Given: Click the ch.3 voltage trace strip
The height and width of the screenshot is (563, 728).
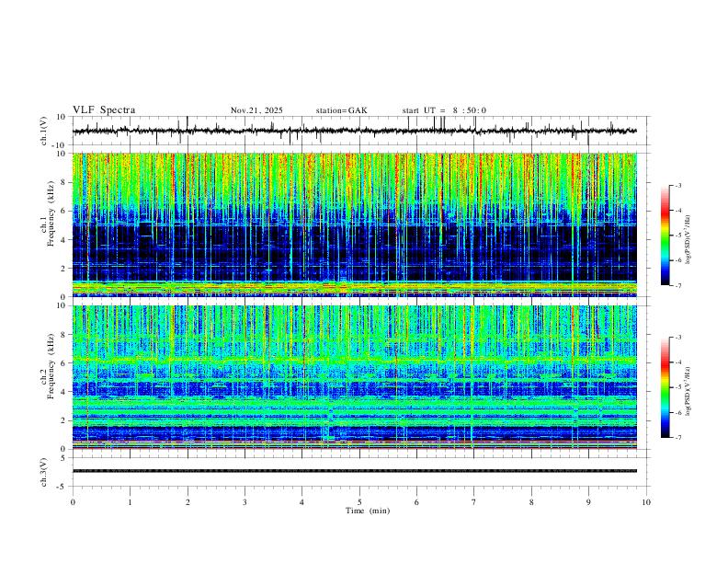Looking at the screenshot, I should (355, 471).
